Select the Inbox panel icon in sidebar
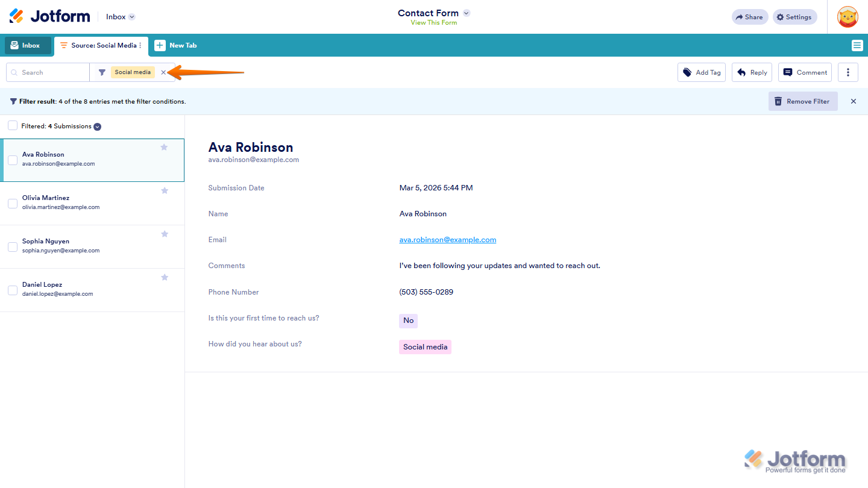 tap(13, 45)
